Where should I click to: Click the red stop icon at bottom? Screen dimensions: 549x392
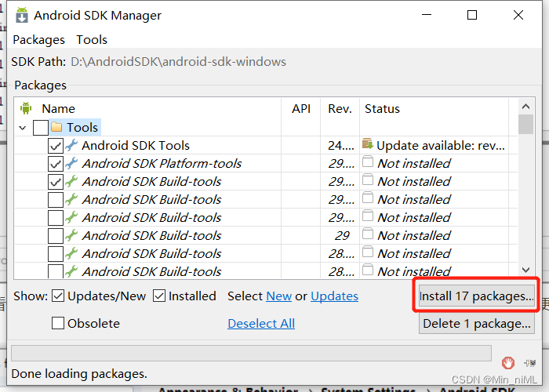(507, 362)
